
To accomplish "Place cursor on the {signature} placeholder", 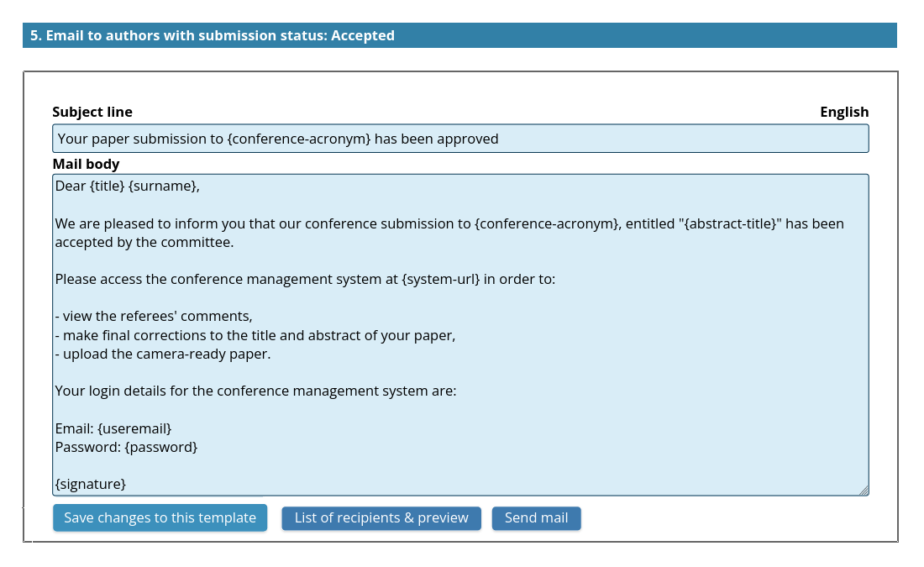I will [x=91, y=484].
